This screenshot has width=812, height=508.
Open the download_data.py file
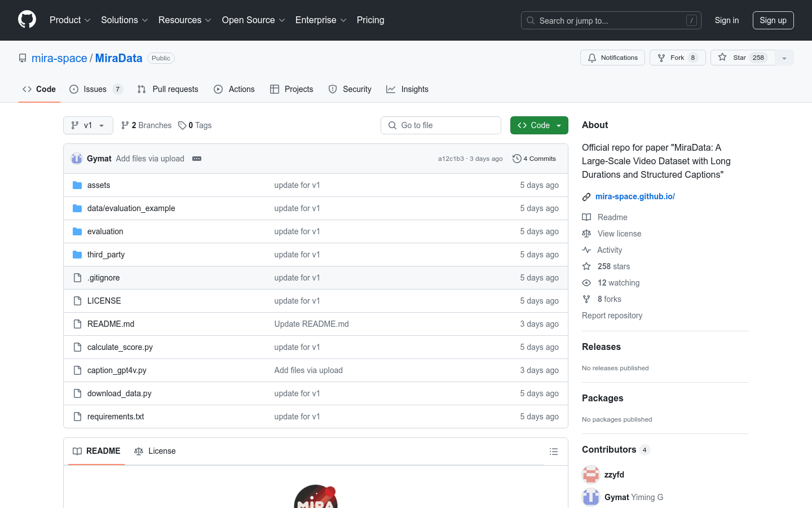pyautogui.click(x=119, y=393)
